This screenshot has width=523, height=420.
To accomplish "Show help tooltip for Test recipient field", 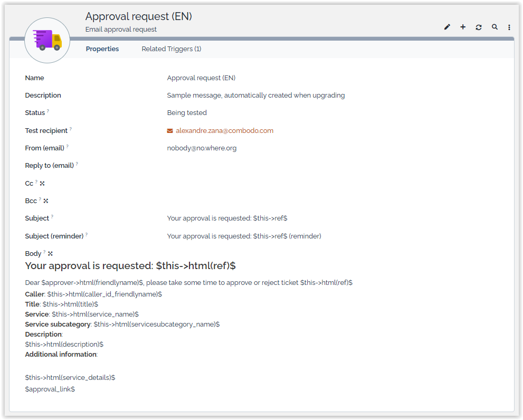I will point(71,129).
